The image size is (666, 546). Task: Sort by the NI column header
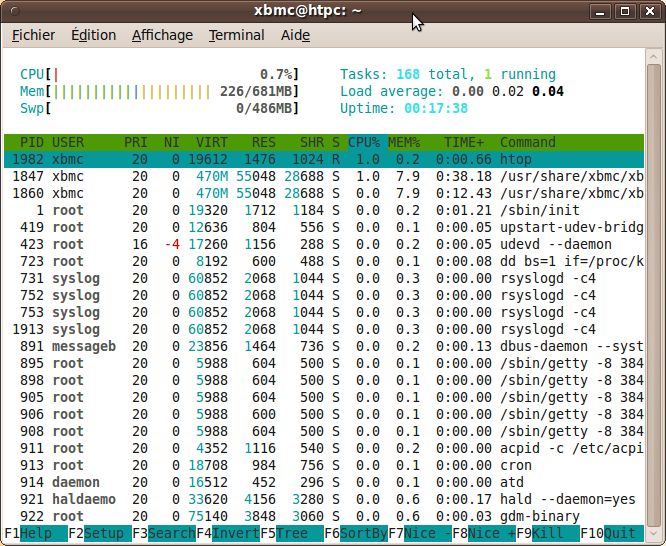tap(172, 142)
